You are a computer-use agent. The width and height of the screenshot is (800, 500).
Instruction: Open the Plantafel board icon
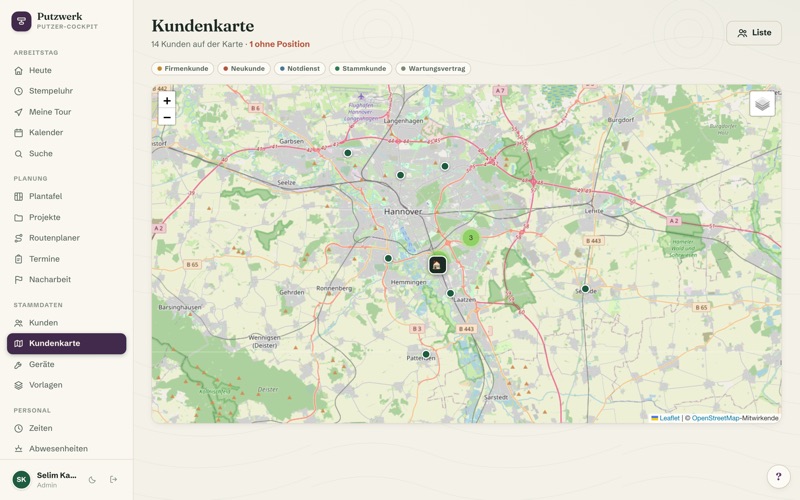[x=18, y=196]
